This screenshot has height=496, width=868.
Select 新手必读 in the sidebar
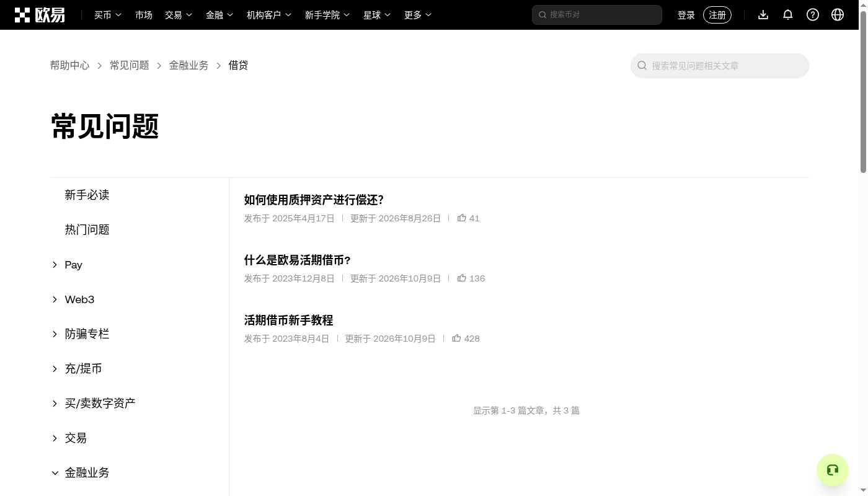coord(87,195)
